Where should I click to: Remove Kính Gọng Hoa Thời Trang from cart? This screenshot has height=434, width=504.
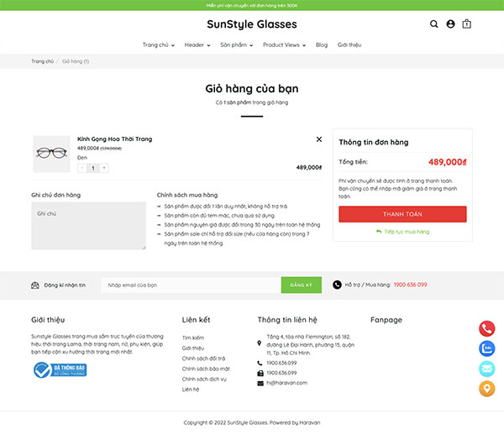[319, 139]
